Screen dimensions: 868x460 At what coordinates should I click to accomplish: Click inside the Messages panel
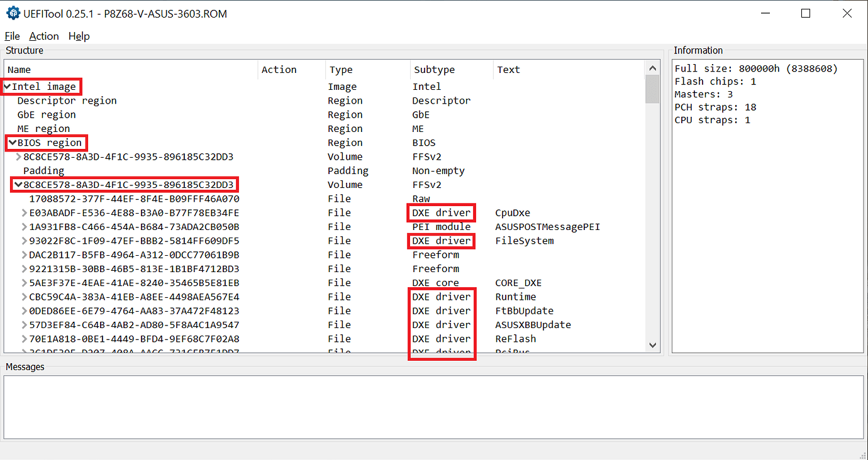[x=434, y=405]
